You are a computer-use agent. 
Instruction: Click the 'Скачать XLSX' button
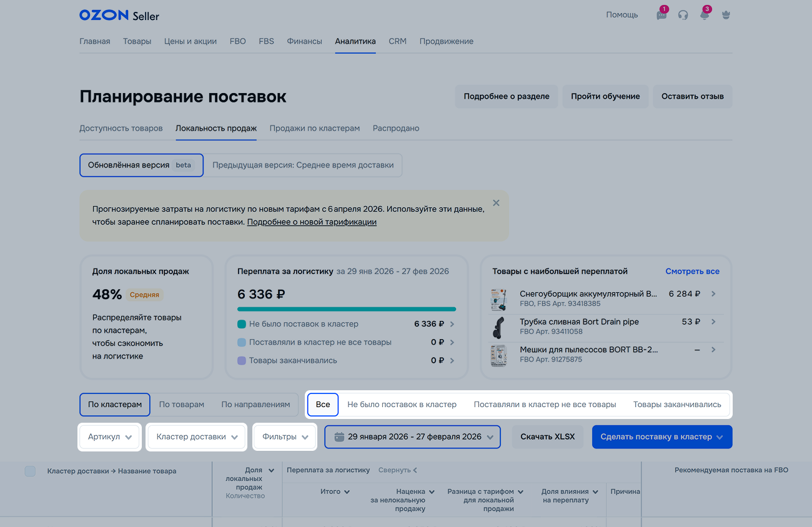[547, 437]
